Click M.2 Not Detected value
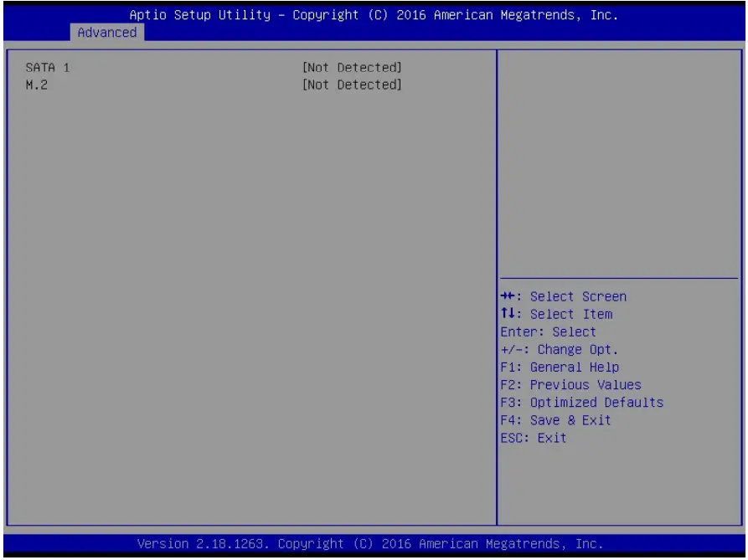Viewport: 748px width, 560px height. pos(352,85)
